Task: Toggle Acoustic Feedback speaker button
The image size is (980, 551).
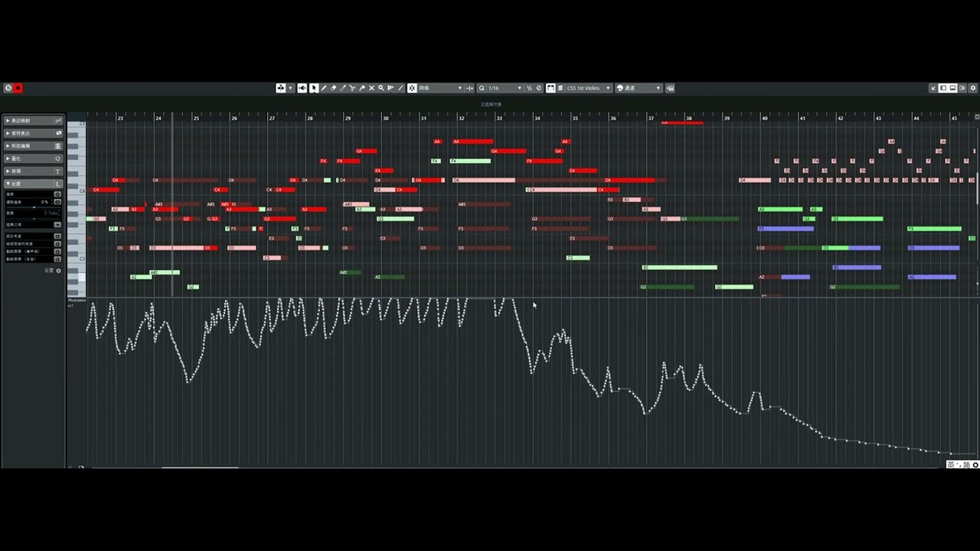Action: coord(302,88)
